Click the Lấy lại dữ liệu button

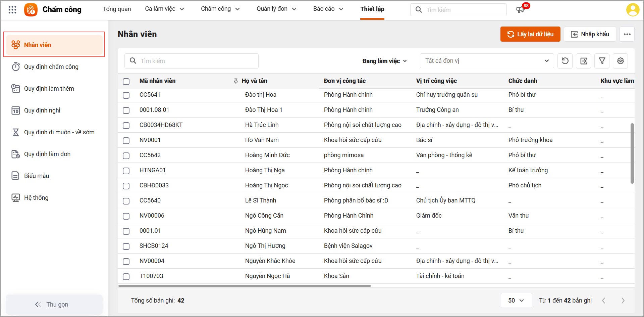[530, 34]
